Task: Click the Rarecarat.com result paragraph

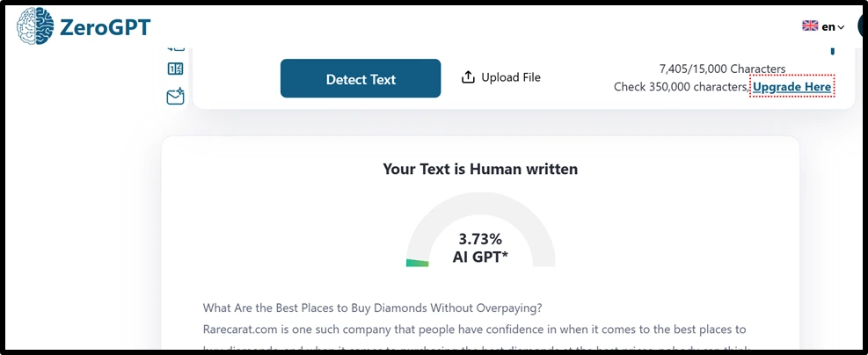Action: coord(474,330)
